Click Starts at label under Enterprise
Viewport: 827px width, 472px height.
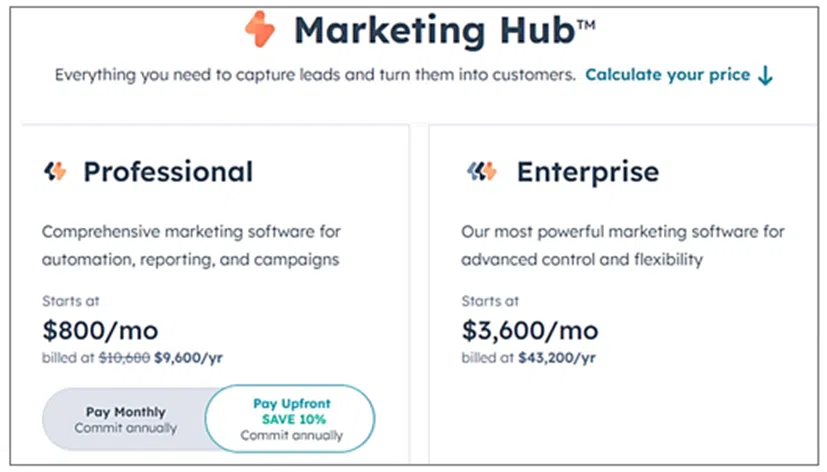490,300
